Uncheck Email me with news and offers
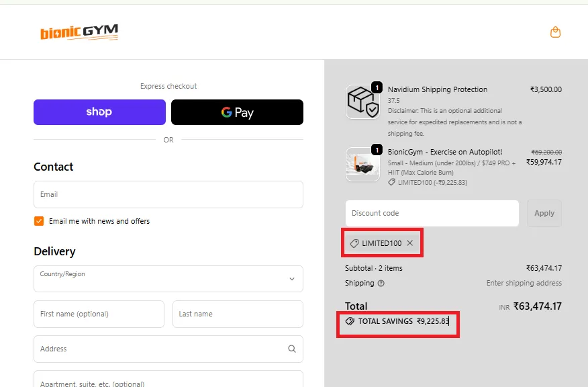Image resolution: width=588 pixels, height=387 pixels. (39, 221)
